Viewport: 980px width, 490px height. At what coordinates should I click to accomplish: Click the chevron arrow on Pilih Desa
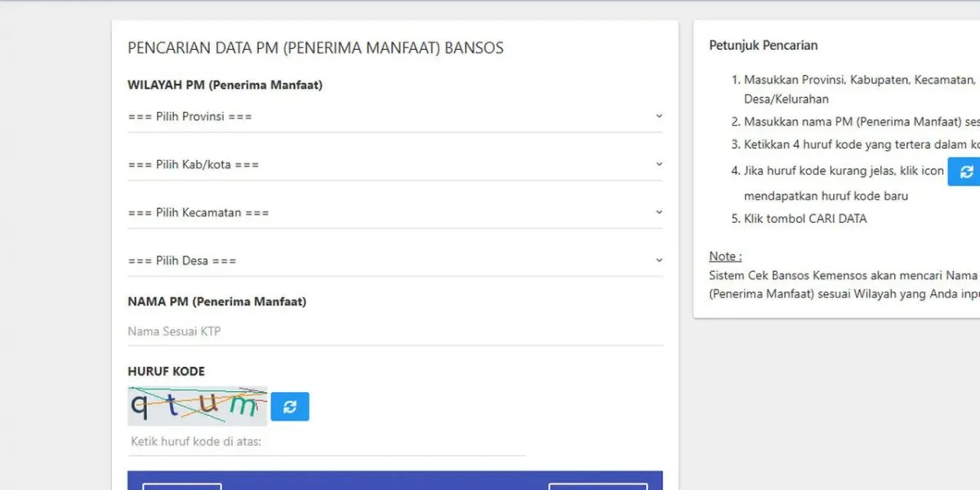click(658, 261)
